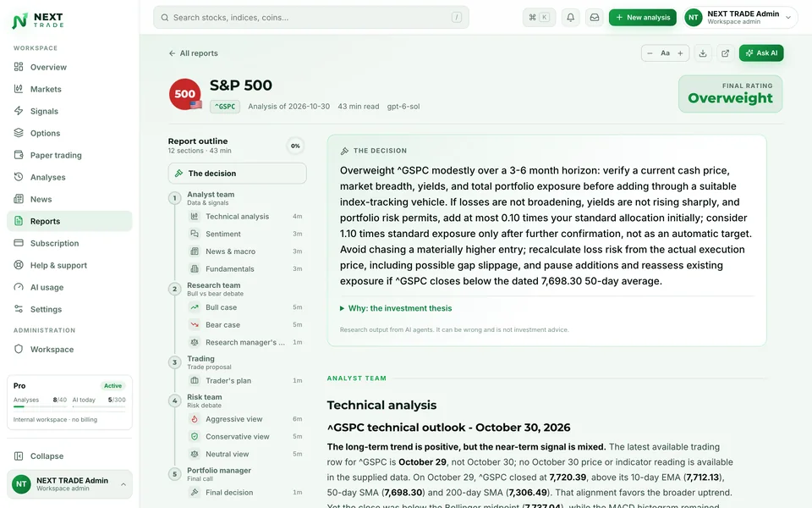Open Reports in the sidebar
812x508 pixels.
[69, 221]
